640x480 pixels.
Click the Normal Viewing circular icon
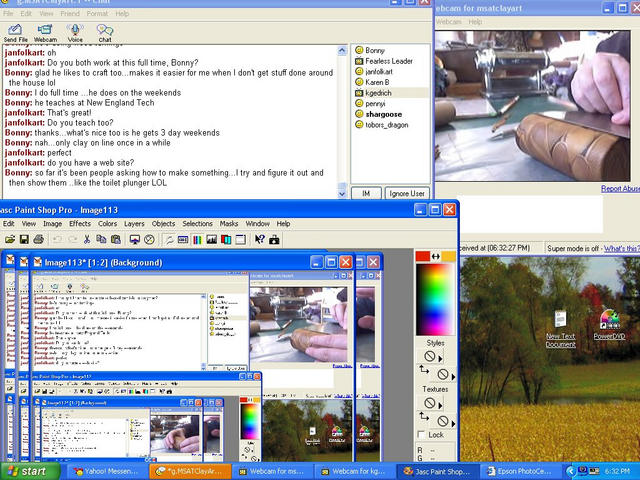coord(149,239)
